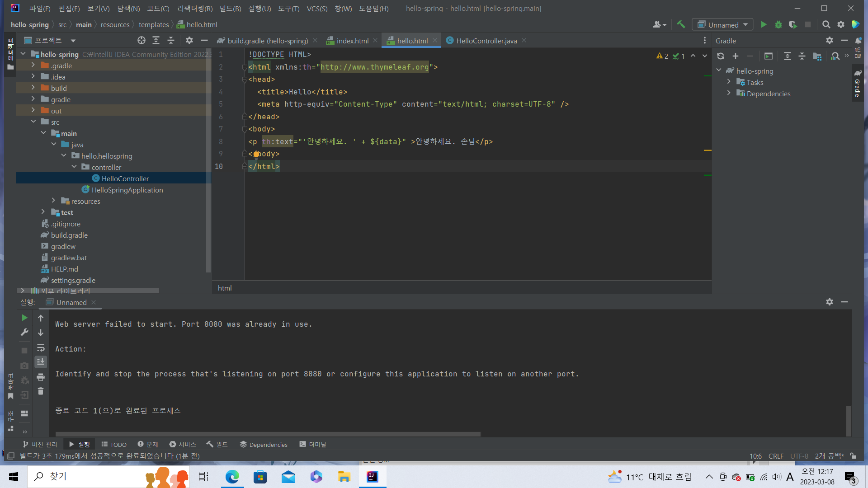Open the 터미널 tool window
The height and width of the screenshot is (488, 868).
click(313, 445)
